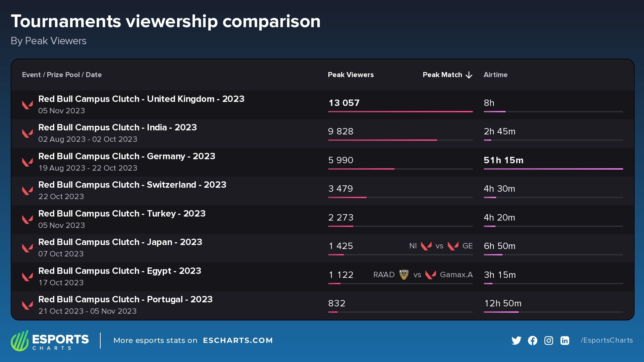Click the Valorant icon beside Japan event

(28, 248)
